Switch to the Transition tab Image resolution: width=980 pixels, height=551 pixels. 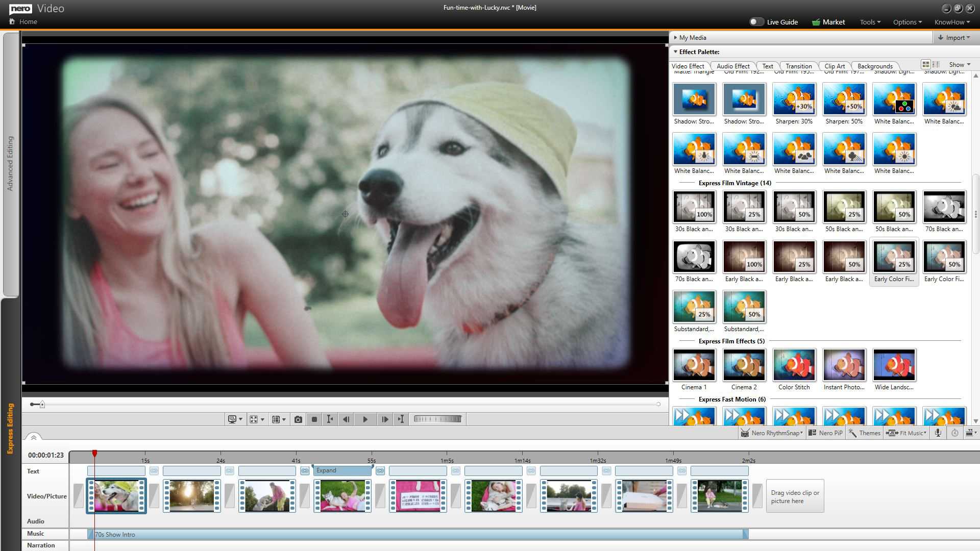point(798,66)
